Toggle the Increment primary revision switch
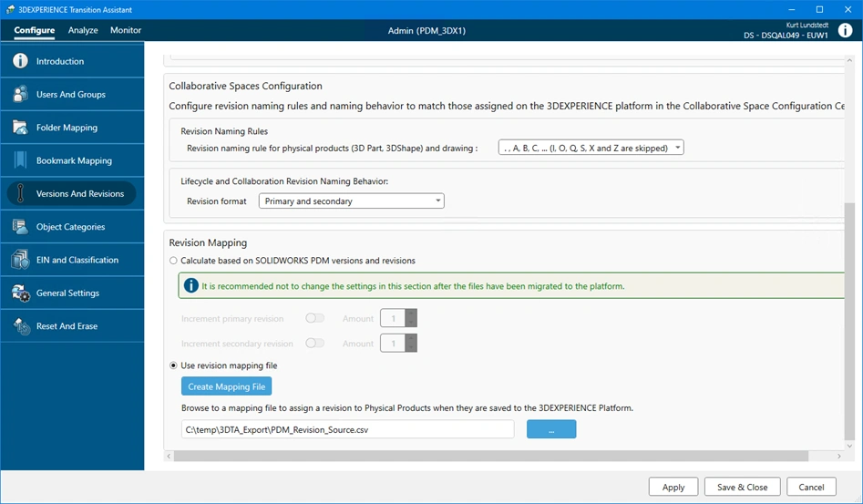Viewport: 863px width, 504px height. pos(314,318)
